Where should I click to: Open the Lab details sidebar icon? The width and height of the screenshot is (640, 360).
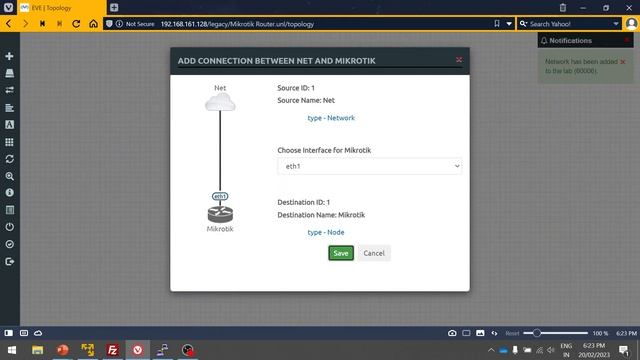pyautogui.click(x=9, y=210)
